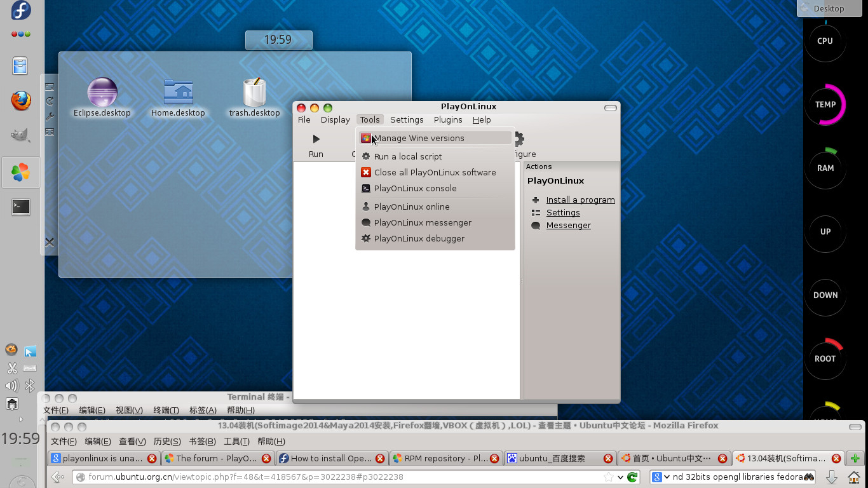This screenshot has height=488, width=868.
Task: Open the Help menu in PlayOnLinux
Action: (x=482, y=119)
